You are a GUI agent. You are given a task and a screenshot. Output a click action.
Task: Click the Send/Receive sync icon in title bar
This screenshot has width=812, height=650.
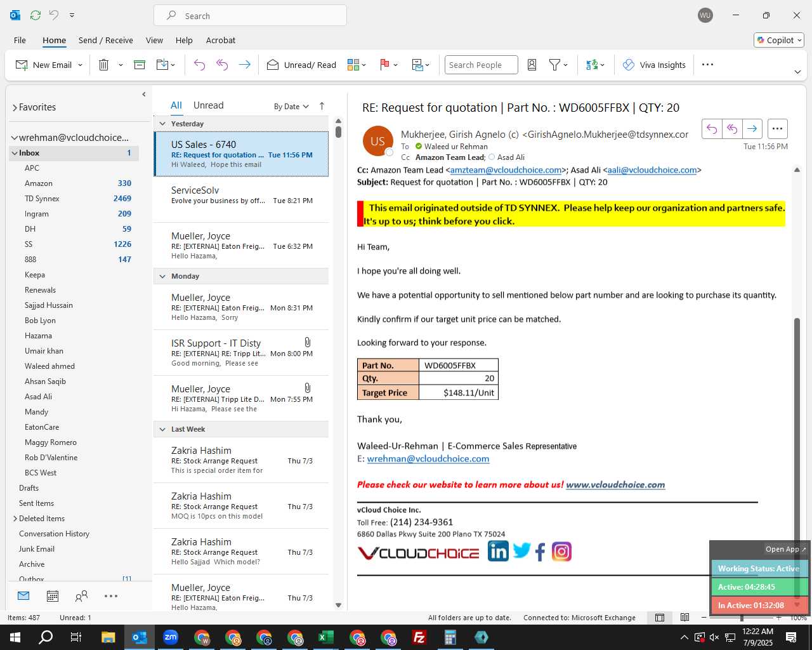pyautogui.click(x=36, y=15)
